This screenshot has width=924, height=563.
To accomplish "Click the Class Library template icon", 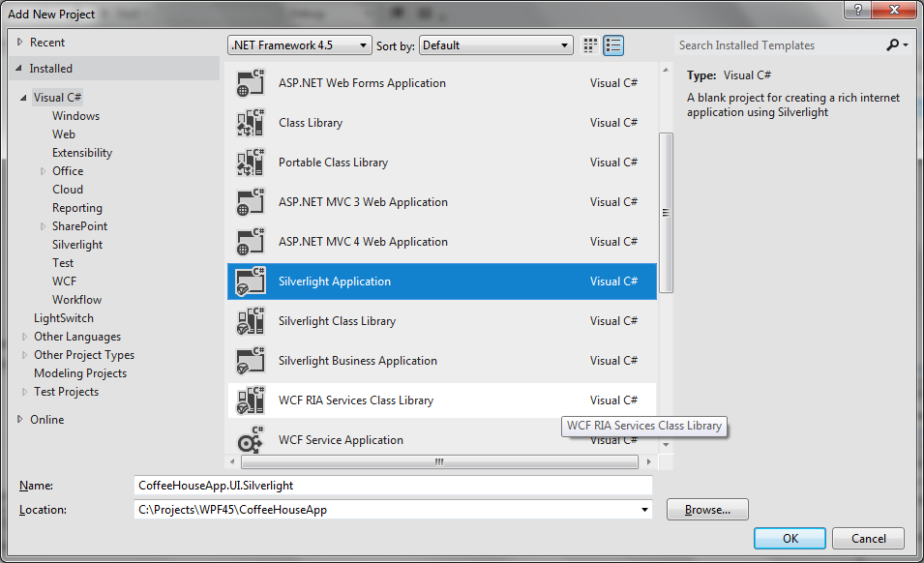I will click(251, 122).
